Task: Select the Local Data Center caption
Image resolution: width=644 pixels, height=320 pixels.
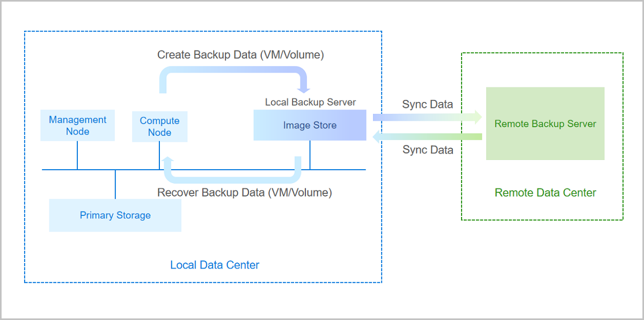Action: tap(215, 265)
